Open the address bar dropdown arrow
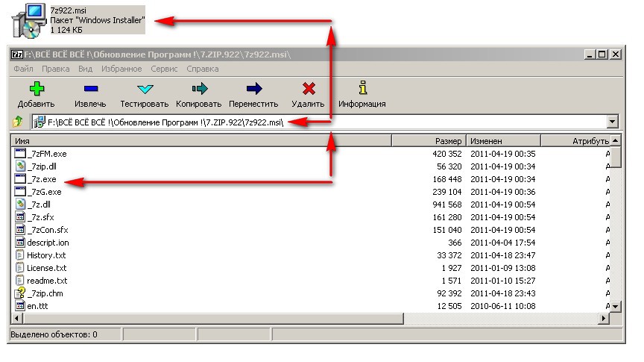This screenshot has width=644, height=362. (x=613, y=122)
